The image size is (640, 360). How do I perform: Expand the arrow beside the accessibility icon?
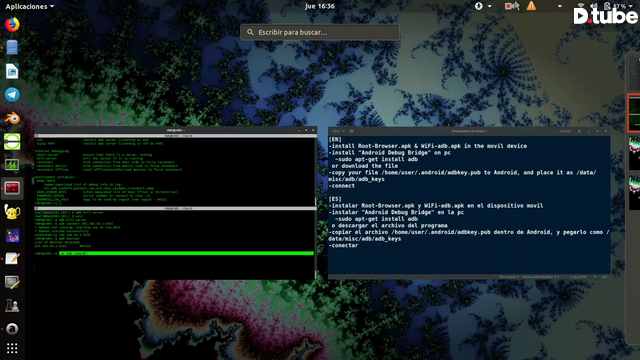(489, 7)
